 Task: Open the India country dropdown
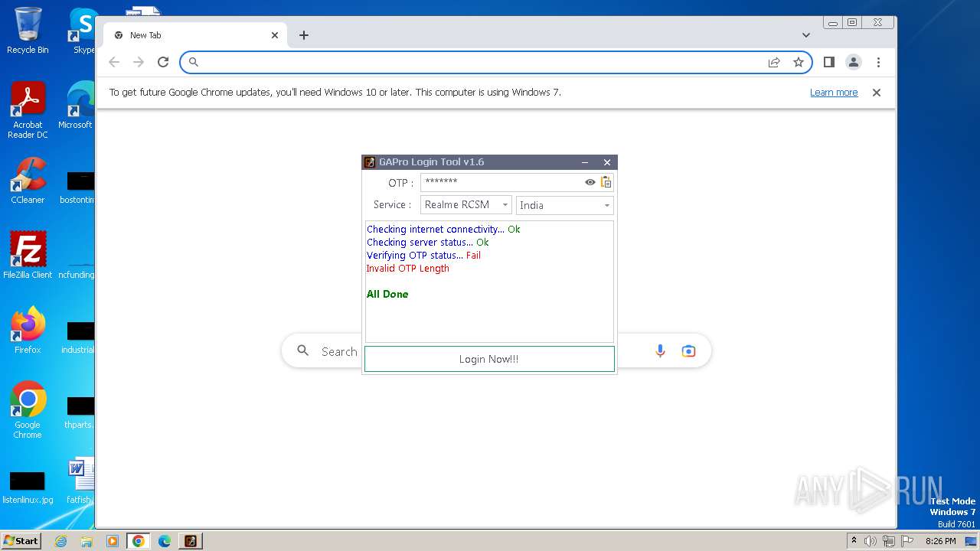coord(565,205)
